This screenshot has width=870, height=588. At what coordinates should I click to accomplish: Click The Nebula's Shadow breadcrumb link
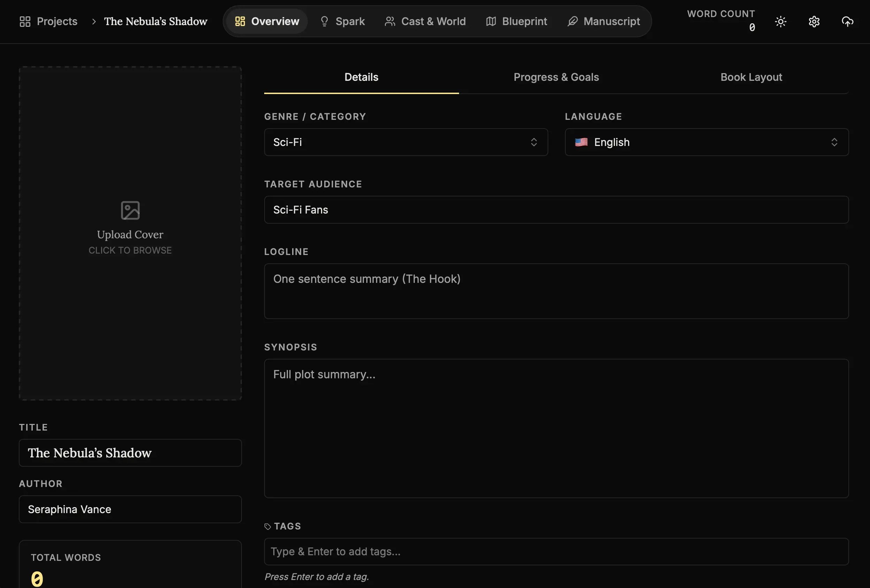point(155,21)
